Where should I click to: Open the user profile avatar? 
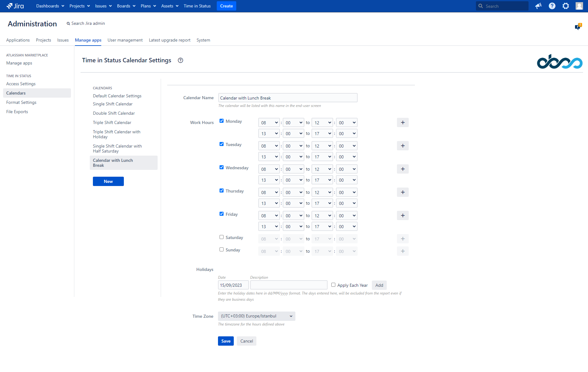click(579, 6)
